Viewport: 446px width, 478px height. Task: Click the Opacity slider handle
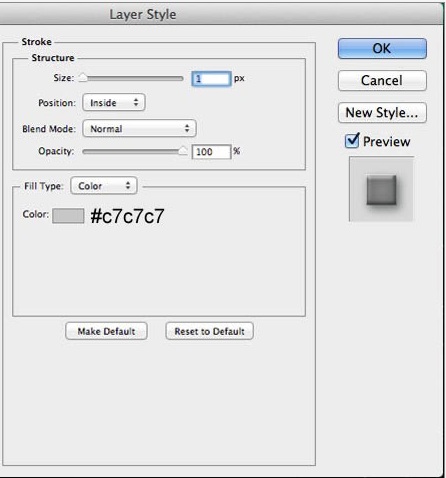pyautogui.click(x=183, y=151)
